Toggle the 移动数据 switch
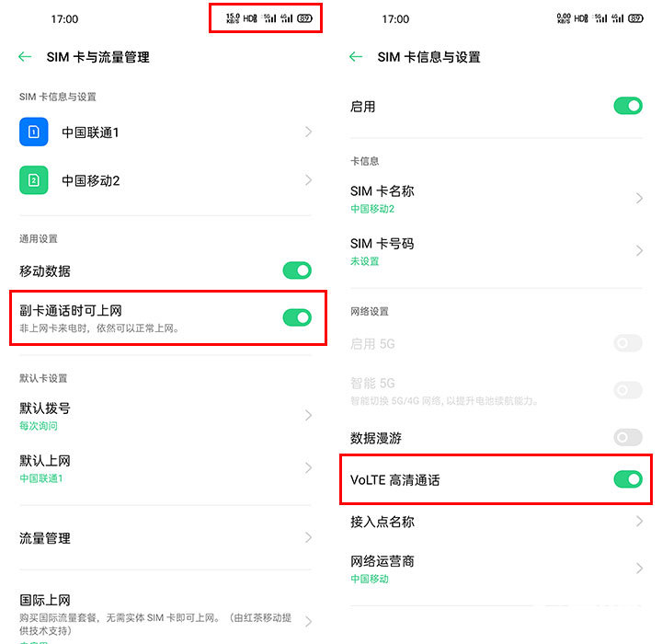This screenshot has width=662, height=644. (297, 270)
